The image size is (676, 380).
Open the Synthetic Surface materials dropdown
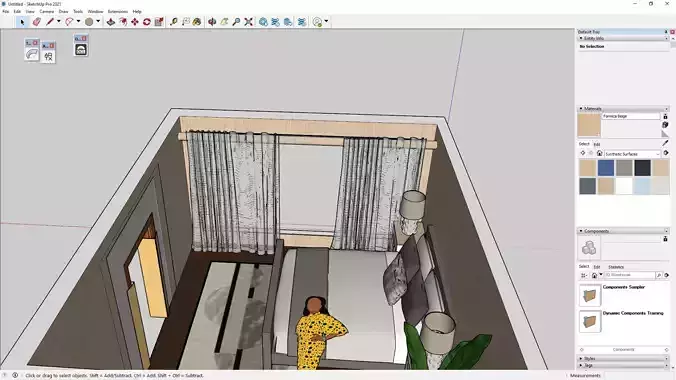pyautogui.click(x=632, y=154)
